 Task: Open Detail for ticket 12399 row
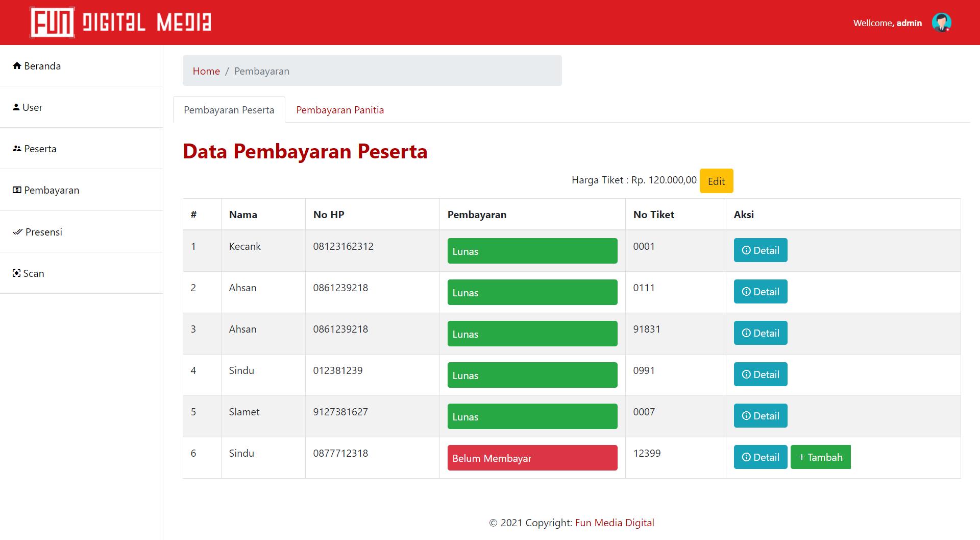coord(760,457)
